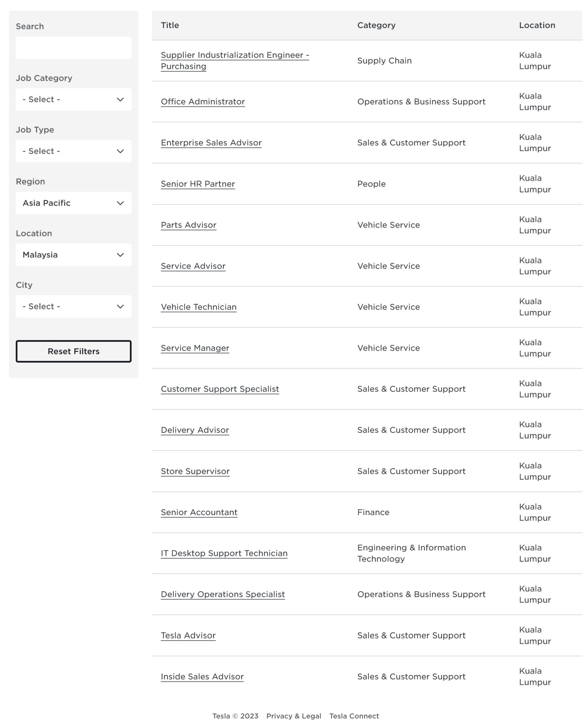
Task: Click the Search input field
Action: pos(74,48)
